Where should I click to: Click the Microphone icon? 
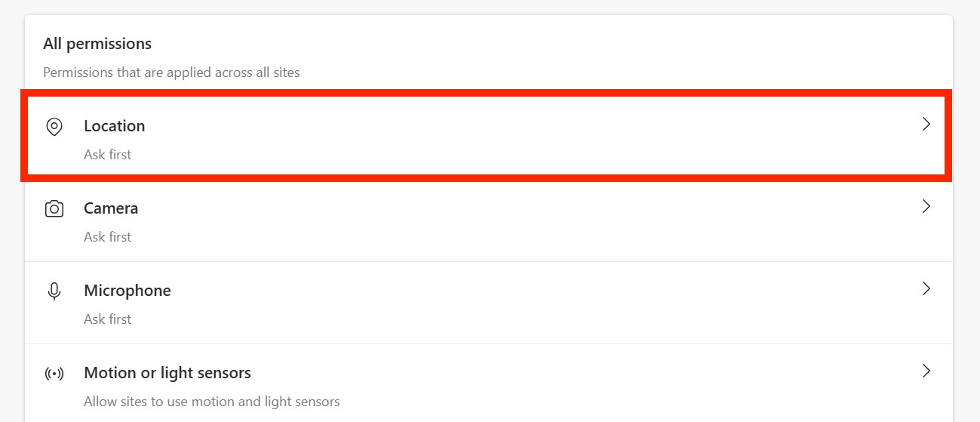pyautogui.click(x=54, y=291)
